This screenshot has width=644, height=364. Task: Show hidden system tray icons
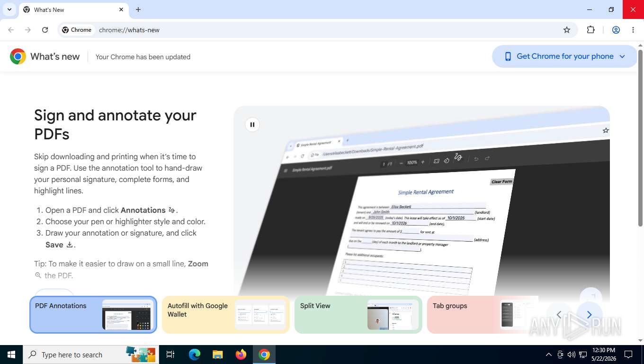[x=549, y=355]
